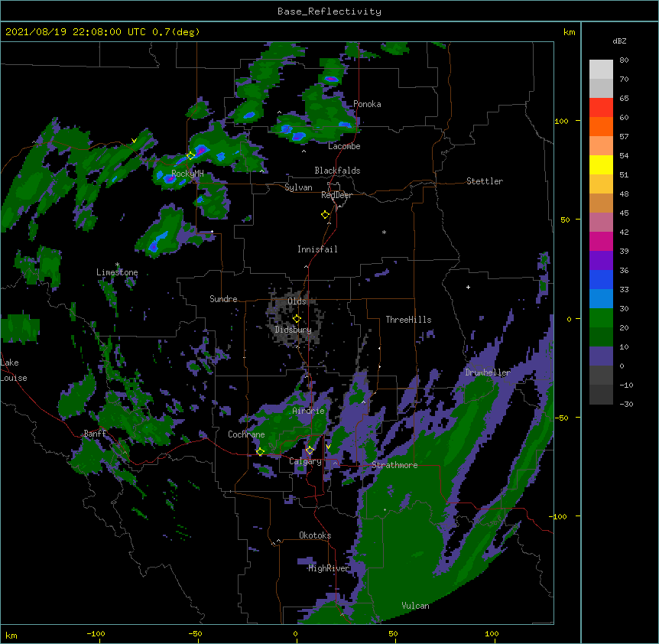Click the Lacombe city label
The image size is (659, 644).
(x=344, y=146)
